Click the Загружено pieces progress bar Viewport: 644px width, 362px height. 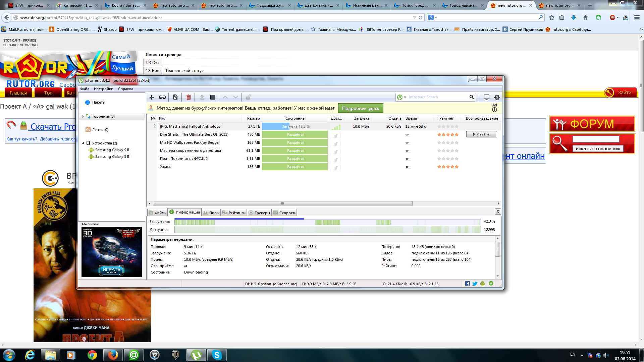point(328,222)
